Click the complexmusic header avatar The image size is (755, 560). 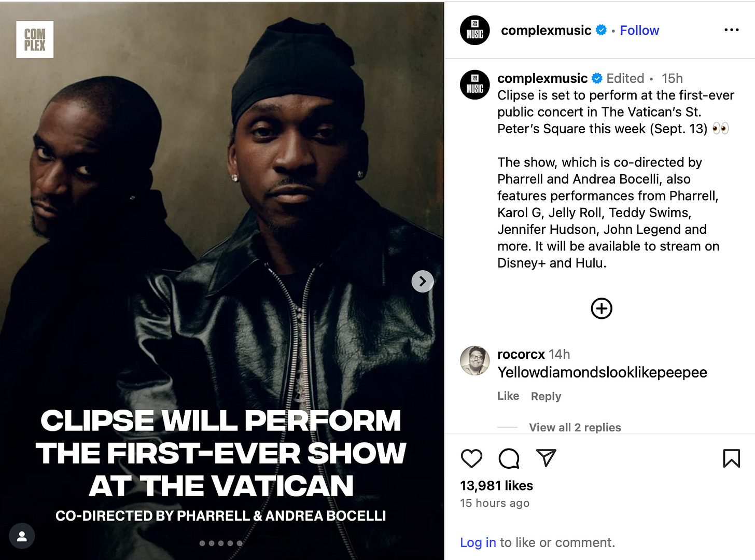[x=475, y=31]
